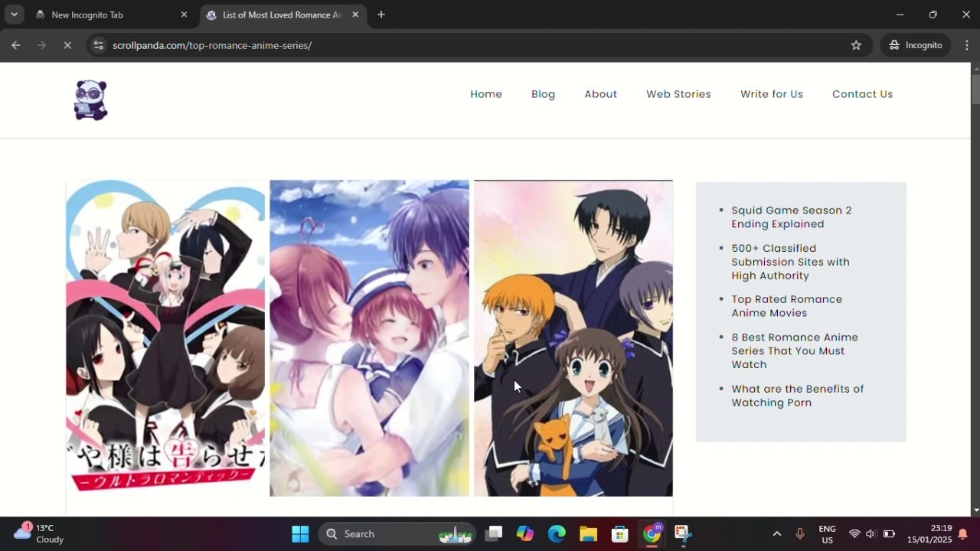Open Write for Us page
980x551 pixels.
tap(772, 94)
